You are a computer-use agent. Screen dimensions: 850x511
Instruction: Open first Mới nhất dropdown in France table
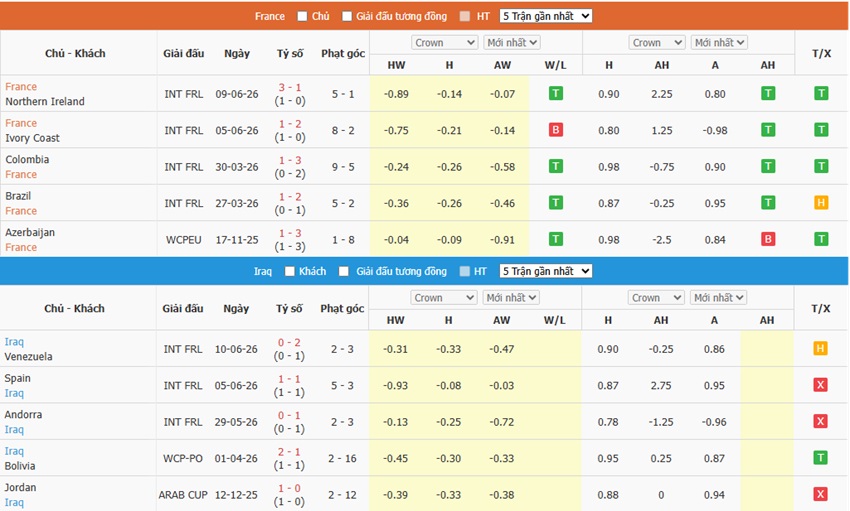tap(512, 43)
